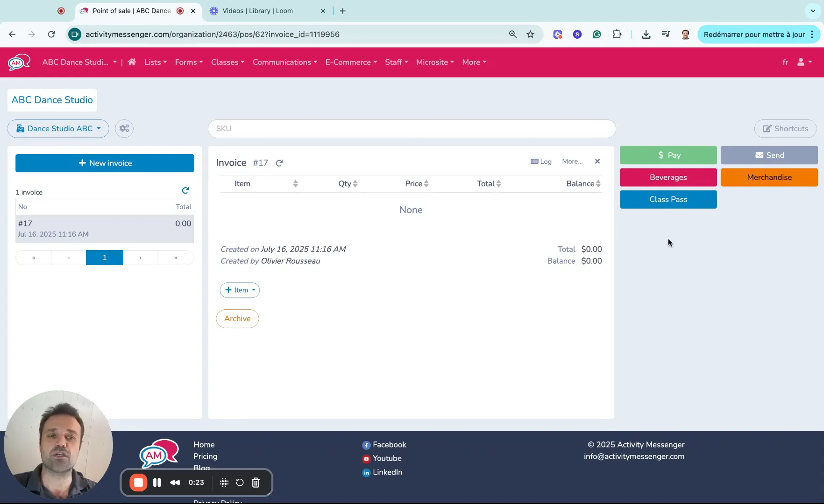
Task: Go to last invoice page
Action: [x=176, y=258]
